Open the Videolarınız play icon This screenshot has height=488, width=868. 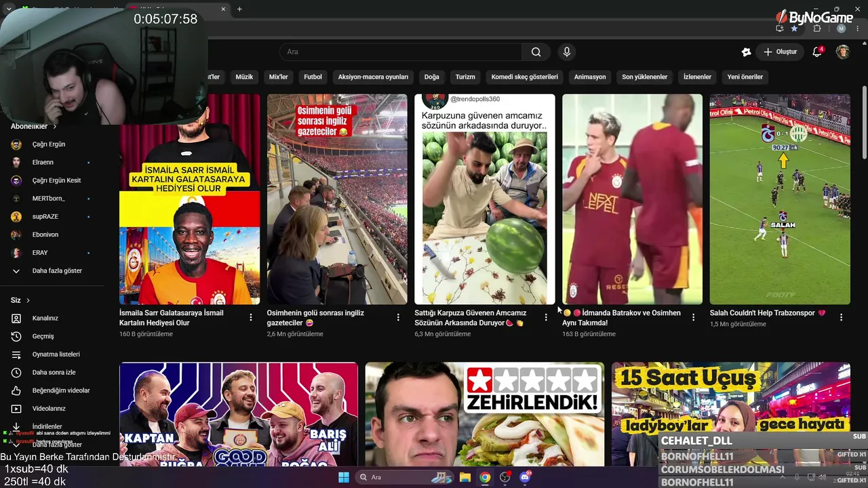coord(16,409)
